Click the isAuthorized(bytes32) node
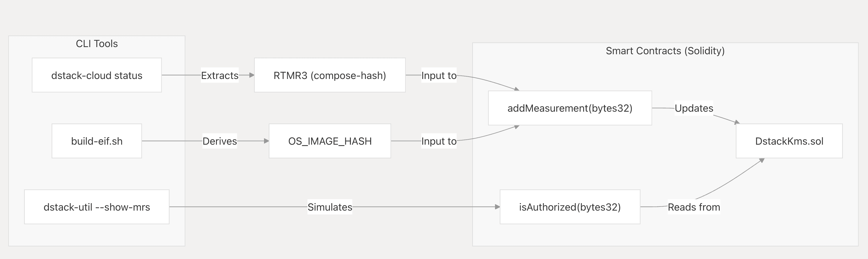The width and height of the screenshot is (868, 259). (x=570, y=207)
